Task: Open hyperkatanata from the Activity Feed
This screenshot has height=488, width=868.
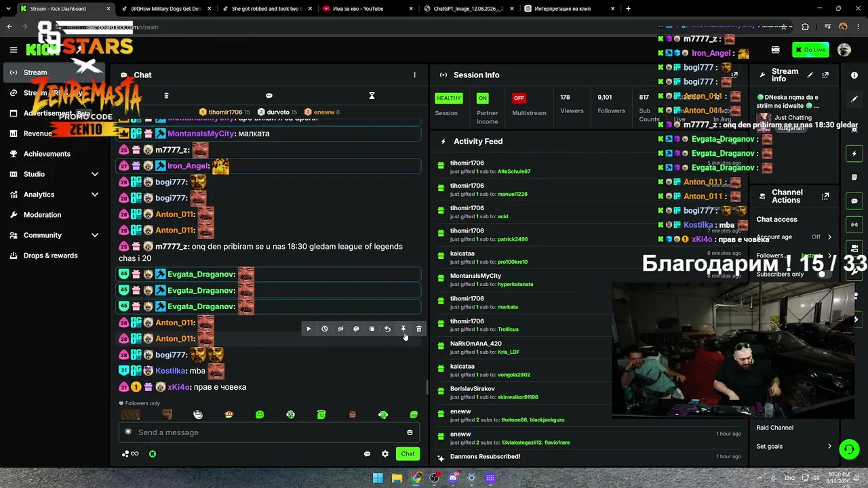Action: [515, 285]
